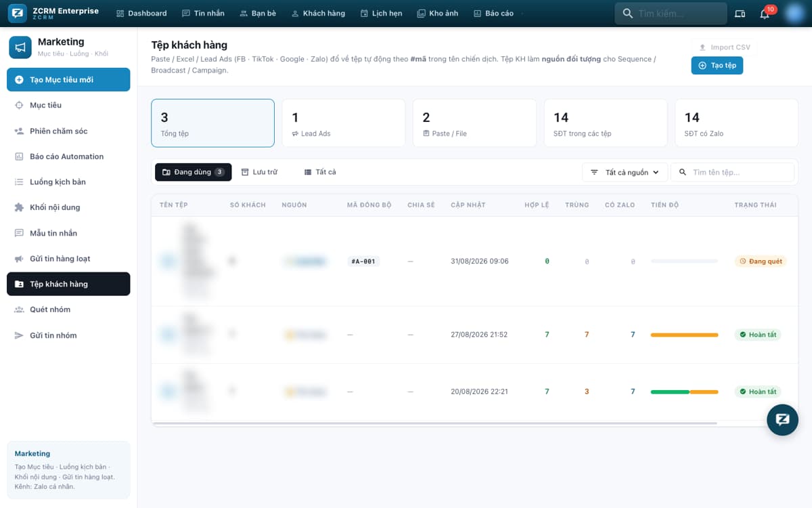The width and height of the screenshot is (812, 508).
Task: Select SĐT có Zalo stat card
Action: pos(736,123)
